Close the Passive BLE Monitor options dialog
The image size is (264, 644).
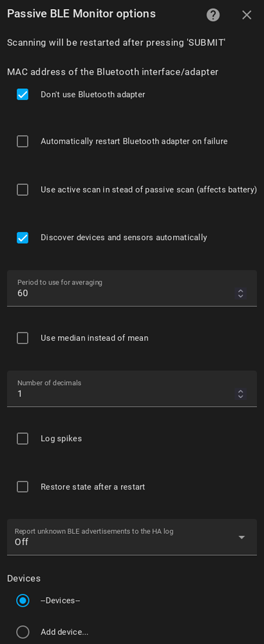[x=247, y=15]
